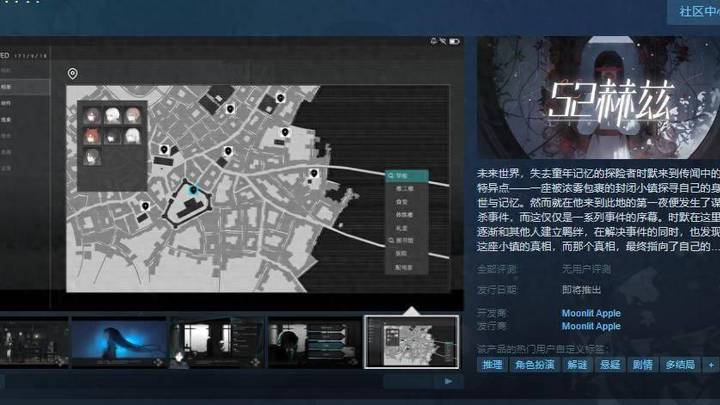Select the dialogue options screenshot thumbnail

click(x=315, y=342)
